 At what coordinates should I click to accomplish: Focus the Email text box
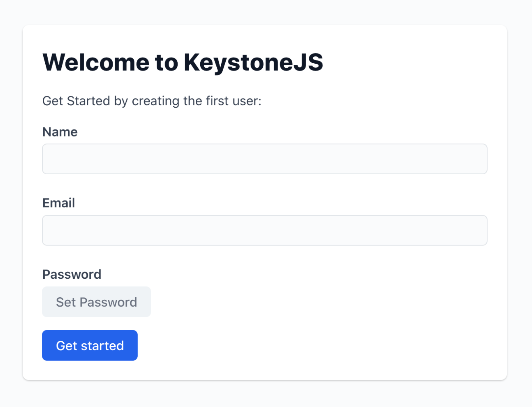pos(264,230)
